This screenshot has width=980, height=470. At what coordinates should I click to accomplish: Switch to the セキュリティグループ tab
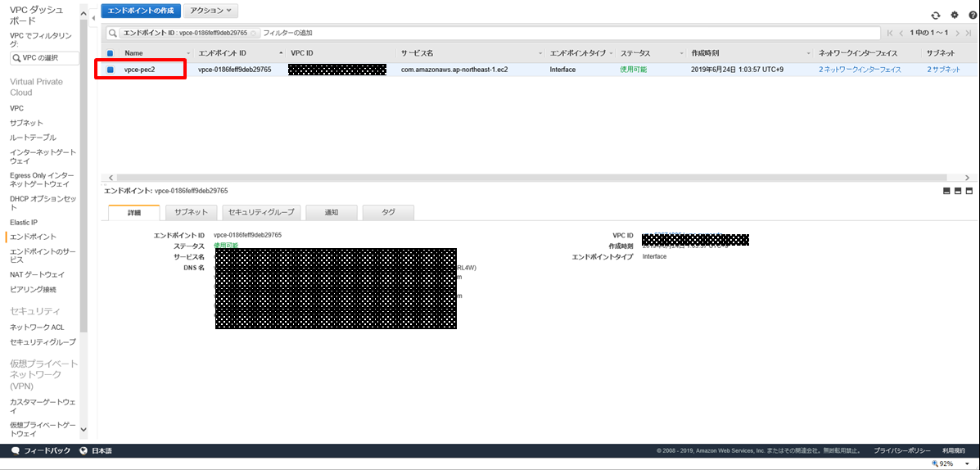[x=261, y=212]
